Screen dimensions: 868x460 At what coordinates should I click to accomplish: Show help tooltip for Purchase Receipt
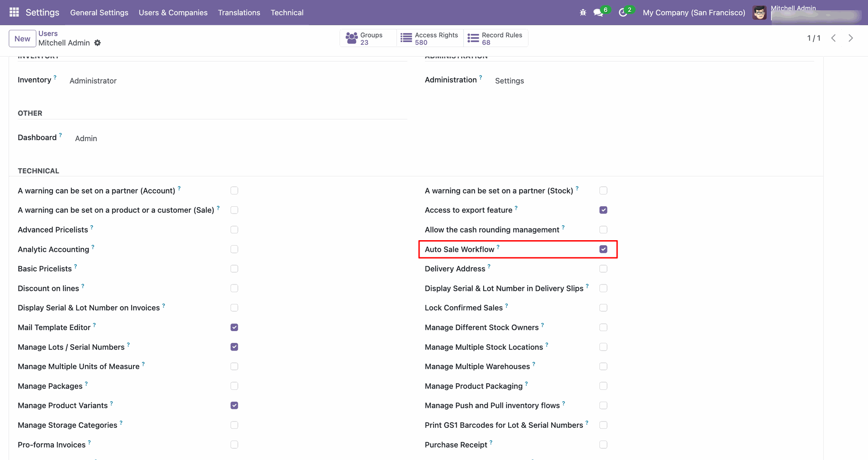(491, 442)
